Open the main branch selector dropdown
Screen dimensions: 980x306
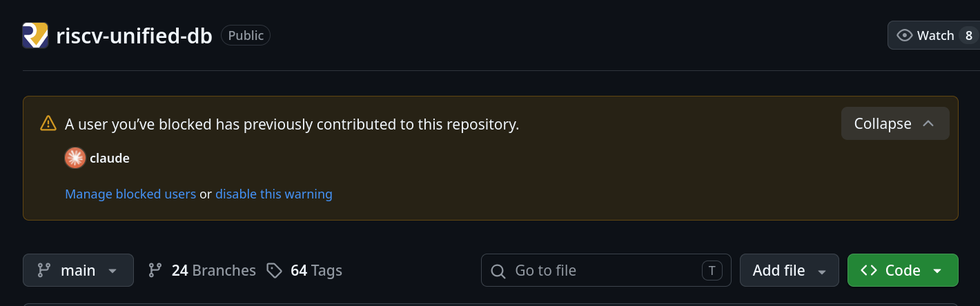click(78, 270)
